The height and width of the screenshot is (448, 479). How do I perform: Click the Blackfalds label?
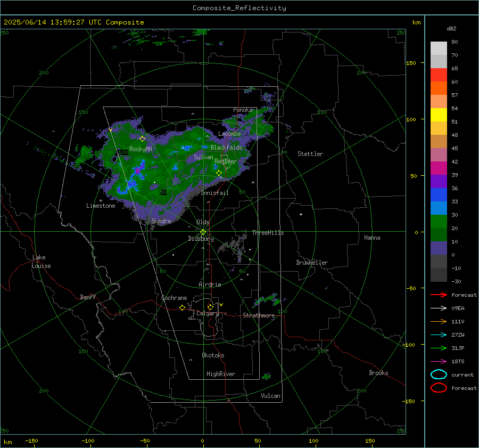tap(226, 148)
